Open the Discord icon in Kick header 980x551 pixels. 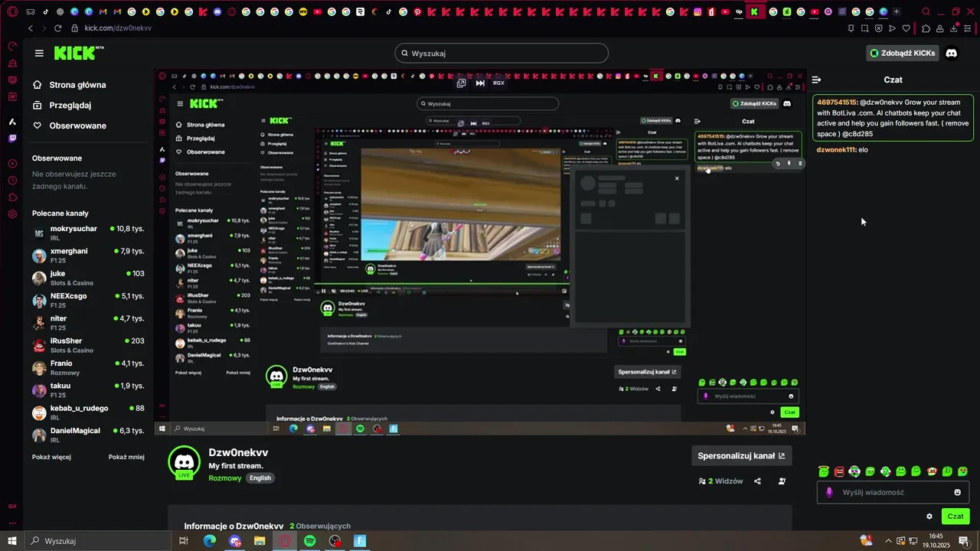coord(951,53)
